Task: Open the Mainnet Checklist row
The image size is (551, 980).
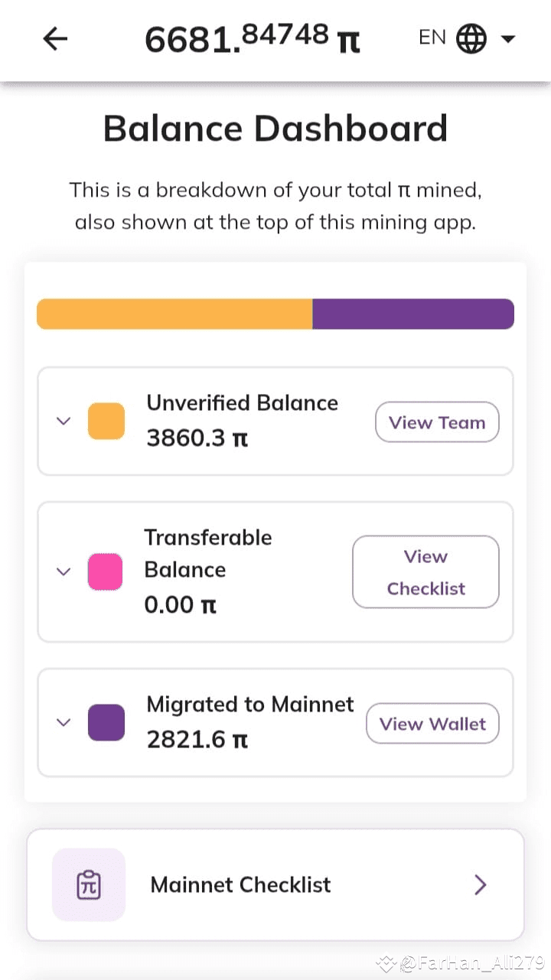Action: (x=275, y=884)
